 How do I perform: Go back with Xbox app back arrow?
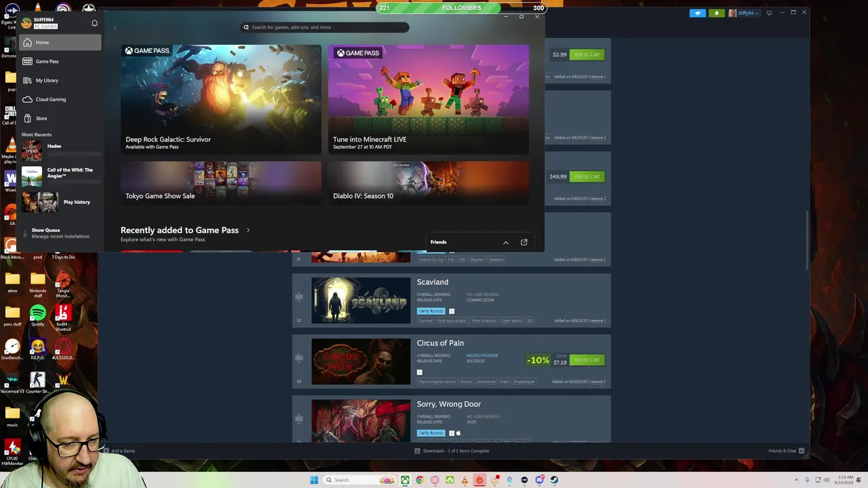[115, 27]
